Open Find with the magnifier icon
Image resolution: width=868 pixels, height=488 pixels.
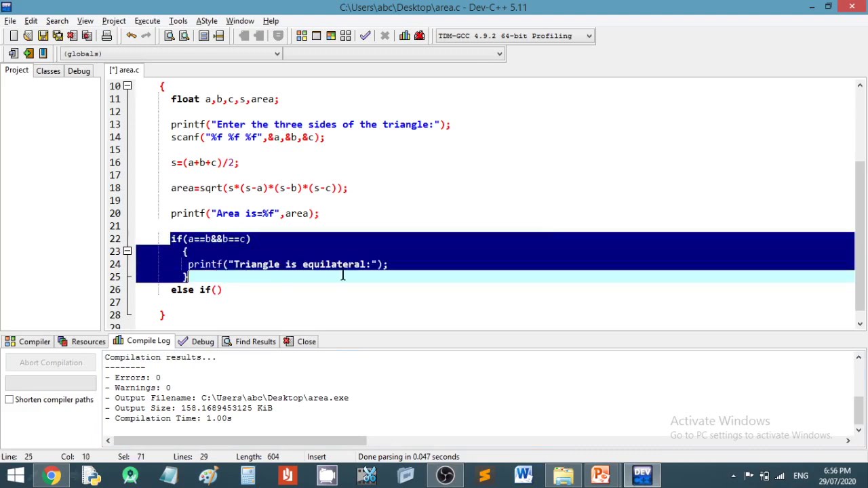(x=170, y=36)
